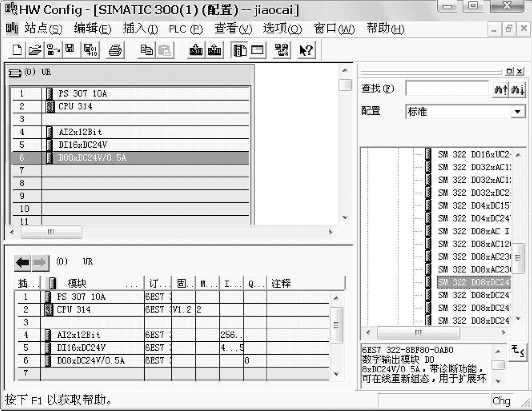Click the catalog panel dock icon

509,71
